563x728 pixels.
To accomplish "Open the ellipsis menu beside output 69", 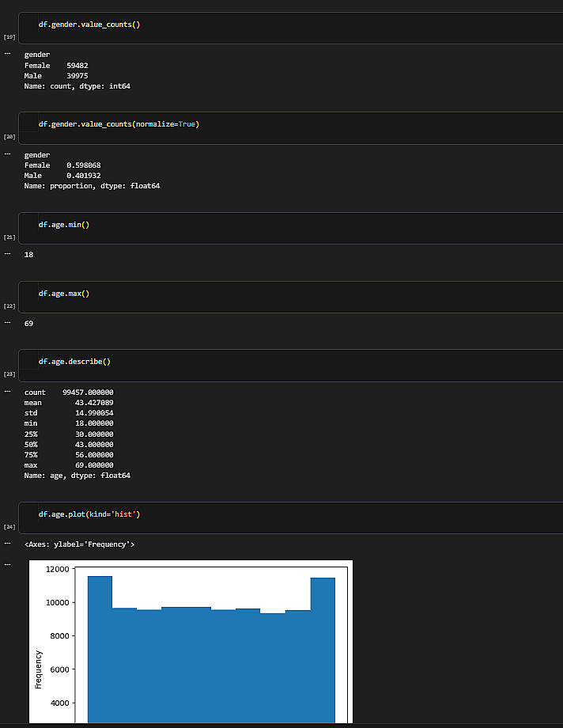I will point(7,322).
